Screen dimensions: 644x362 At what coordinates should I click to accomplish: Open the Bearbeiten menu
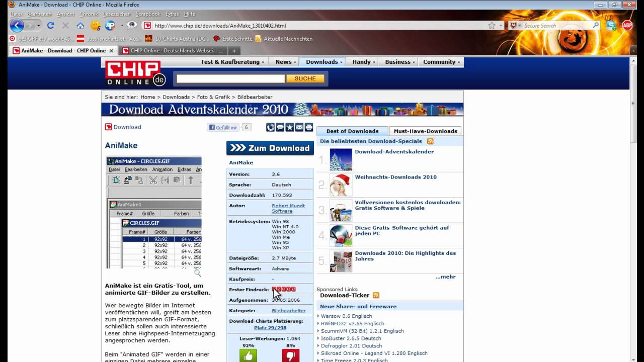(39, 14)
